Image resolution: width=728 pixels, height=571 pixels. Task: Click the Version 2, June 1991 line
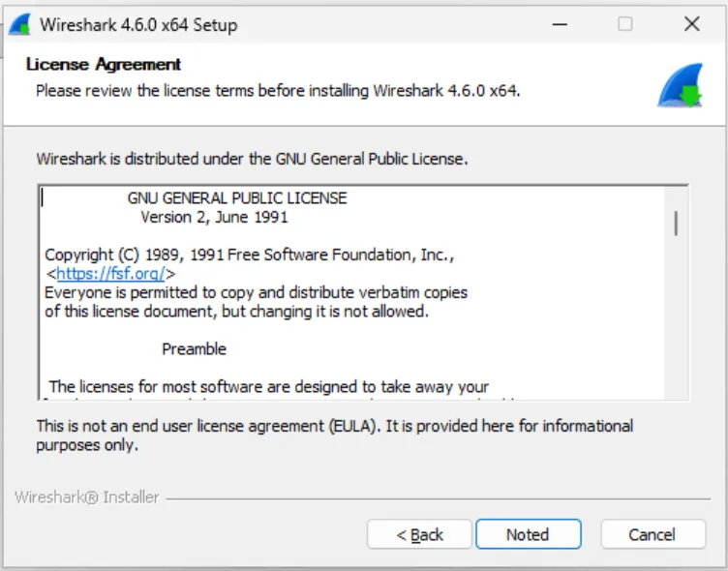[214, 218]
